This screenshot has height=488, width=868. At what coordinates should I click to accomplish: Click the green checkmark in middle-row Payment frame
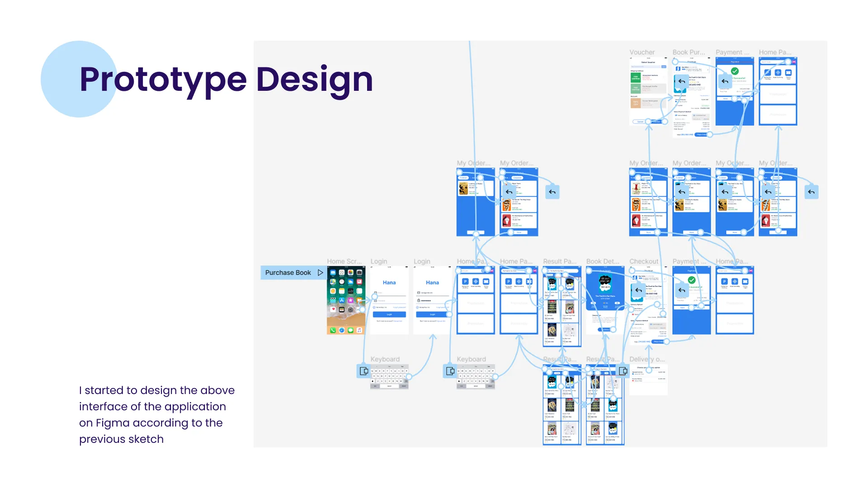coord(691,280)
